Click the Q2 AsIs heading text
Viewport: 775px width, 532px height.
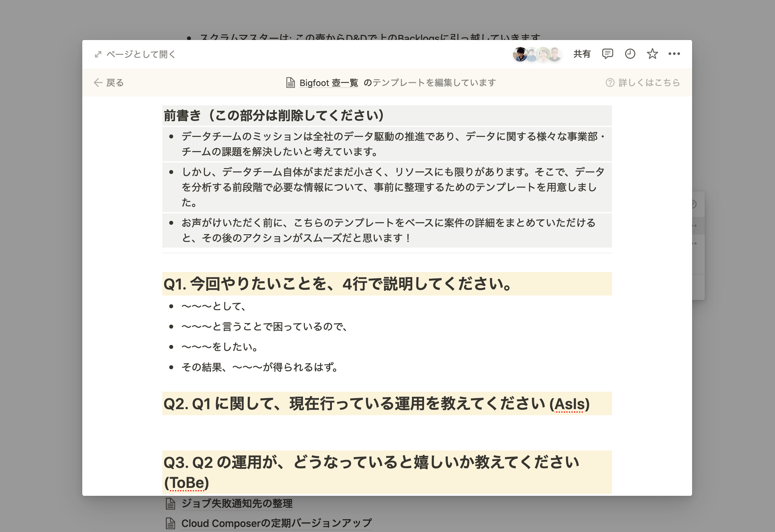pos(376,404)
